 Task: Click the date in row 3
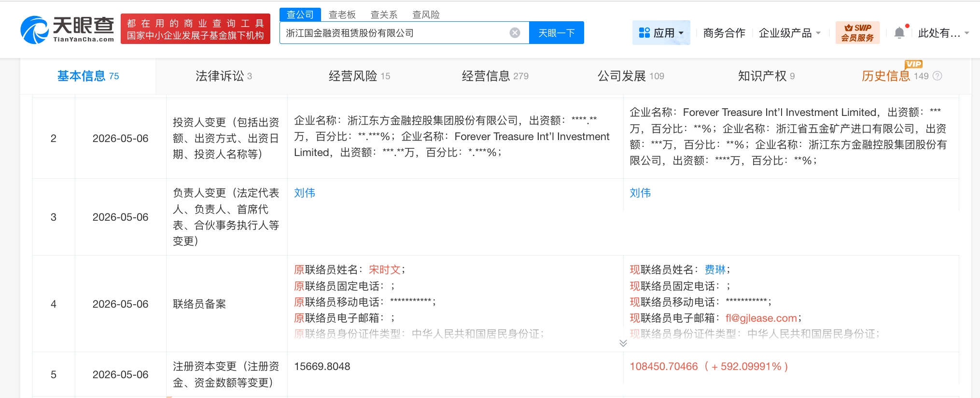click(x=120, y=217)
